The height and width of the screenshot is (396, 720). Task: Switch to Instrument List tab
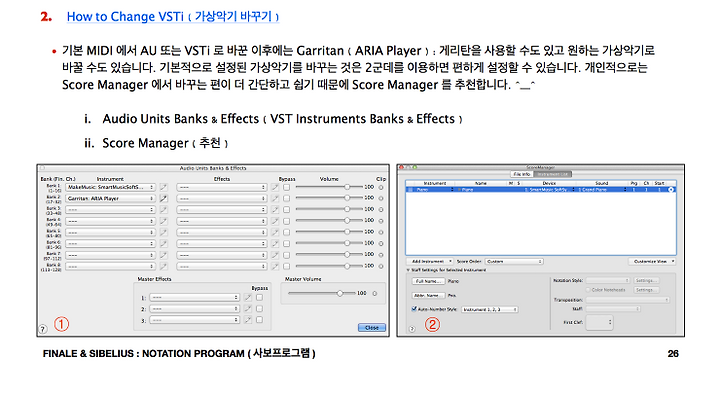(x=553, y=174)
